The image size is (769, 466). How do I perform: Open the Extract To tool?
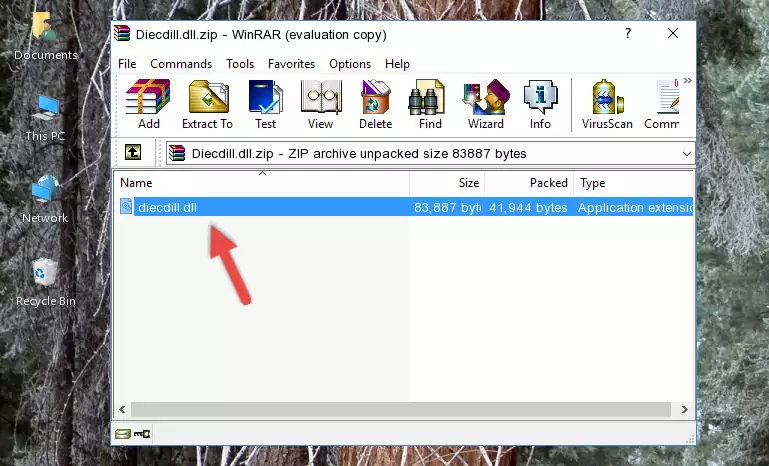coord(207,104)
